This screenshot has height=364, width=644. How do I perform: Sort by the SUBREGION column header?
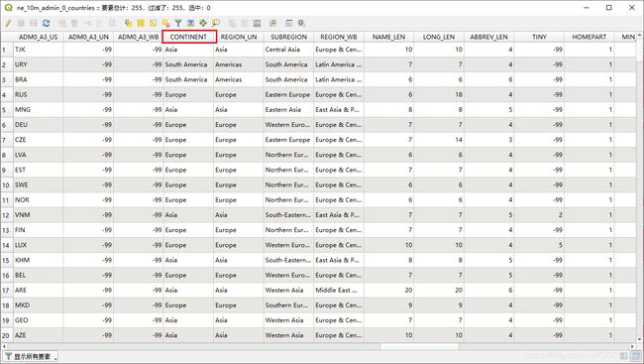pyautogui.click(x=288, y=37)
